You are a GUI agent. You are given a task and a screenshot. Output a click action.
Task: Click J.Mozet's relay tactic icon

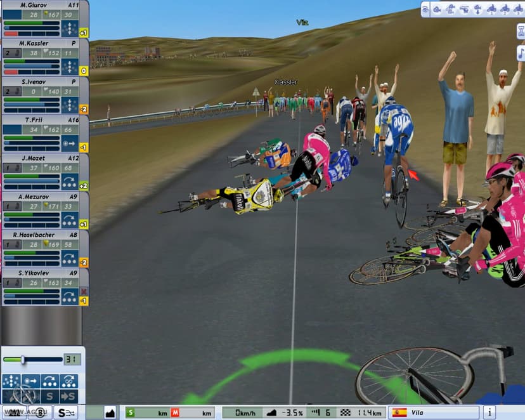click(70, 181)
